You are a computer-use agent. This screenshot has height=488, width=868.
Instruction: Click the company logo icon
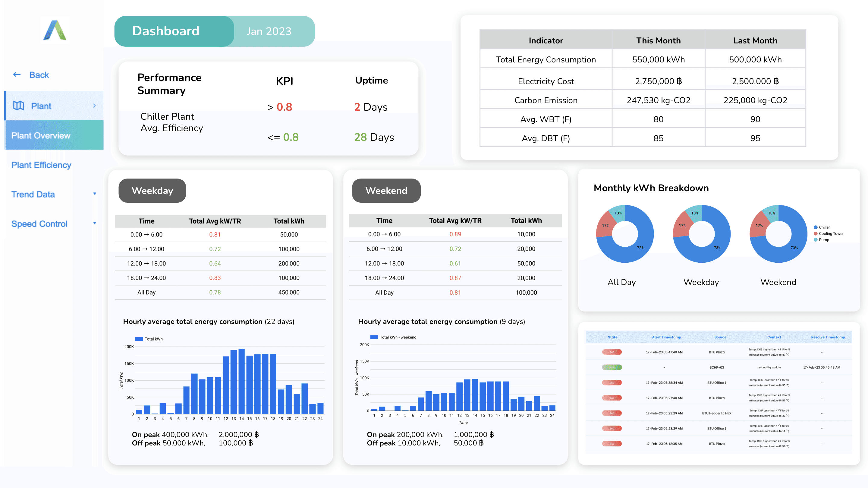tap(55, 31)
